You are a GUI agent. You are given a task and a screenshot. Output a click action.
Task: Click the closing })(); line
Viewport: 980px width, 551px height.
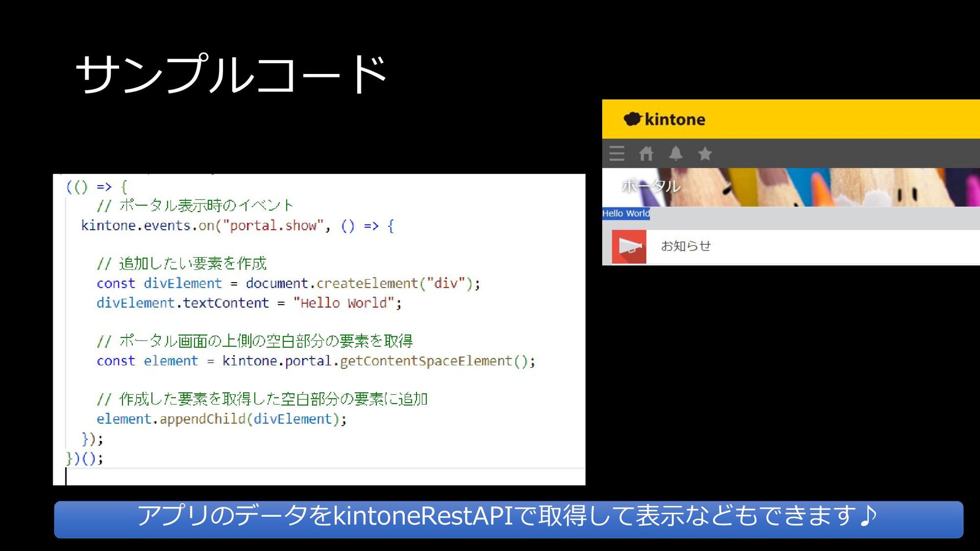pyautogui.click(x=85, y=458)
